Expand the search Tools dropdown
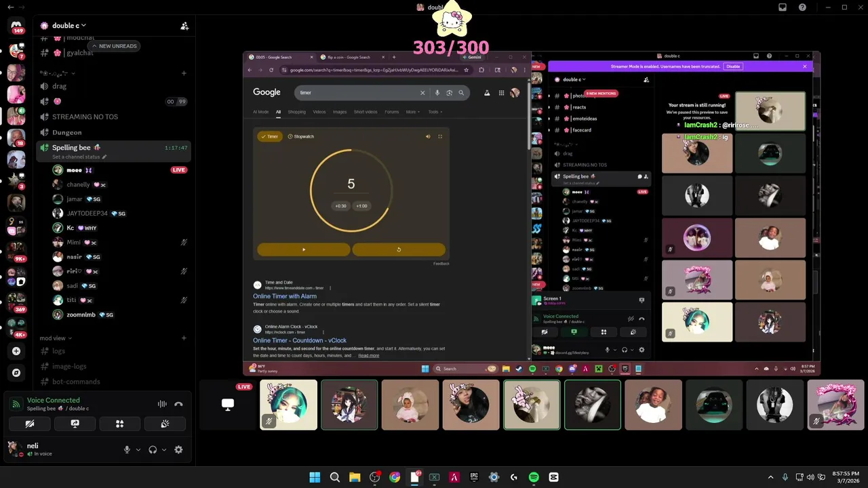Viewport: 868px width, 488px height. [x=435, y=112]
